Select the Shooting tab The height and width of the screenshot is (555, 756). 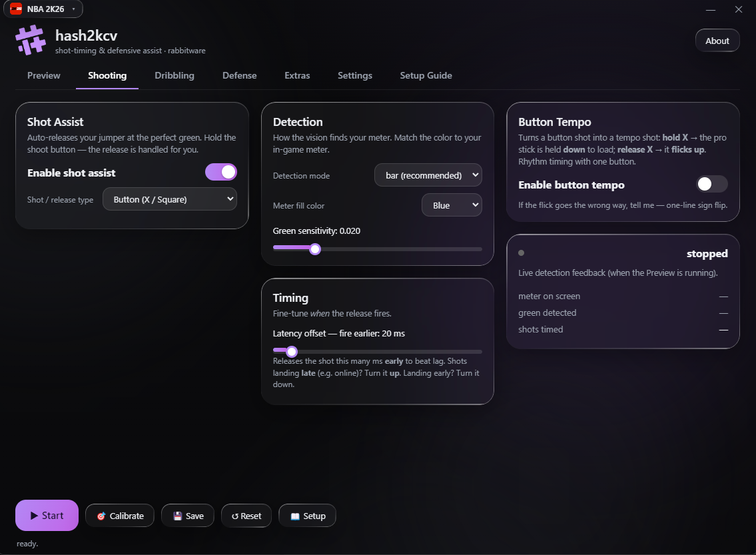(107, 76)
